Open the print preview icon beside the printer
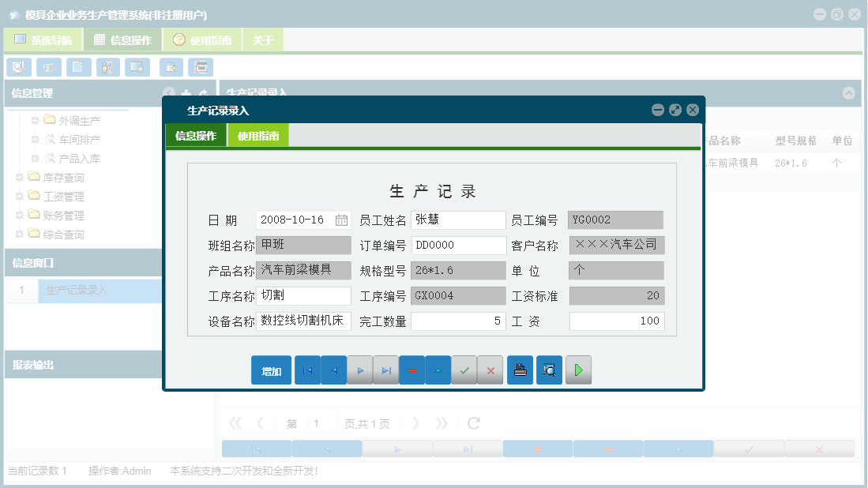 click(549, 370)
